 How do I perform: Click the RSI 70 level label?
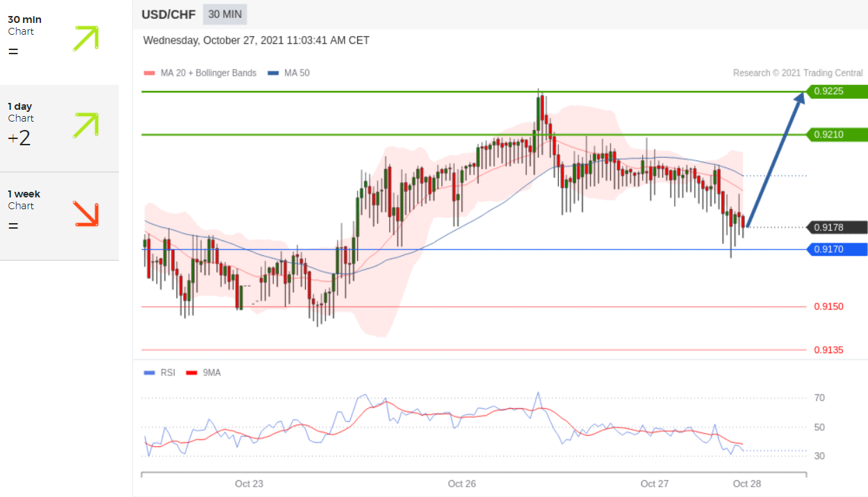(x=820, y=398)
